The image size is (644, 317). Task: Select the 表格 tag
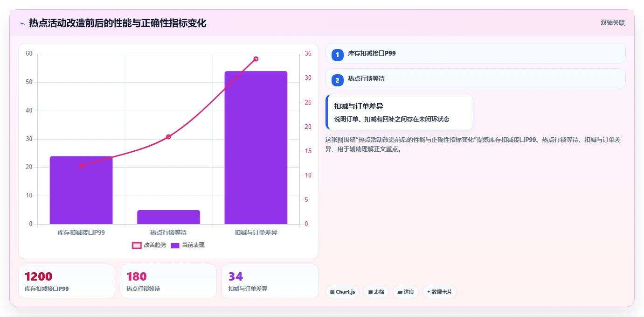tap(376, 292)
